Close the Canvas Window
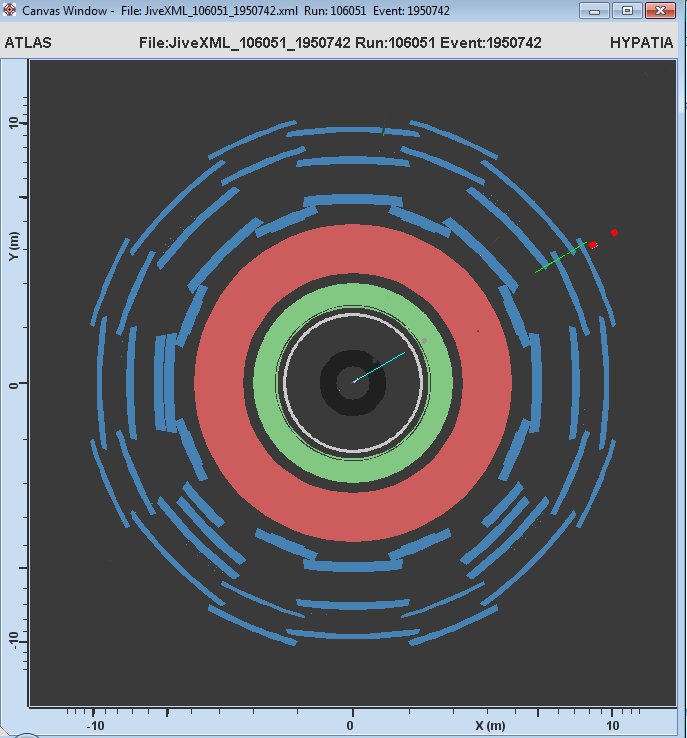The width and height of the screenshot is (687, 738). point(659,10)
